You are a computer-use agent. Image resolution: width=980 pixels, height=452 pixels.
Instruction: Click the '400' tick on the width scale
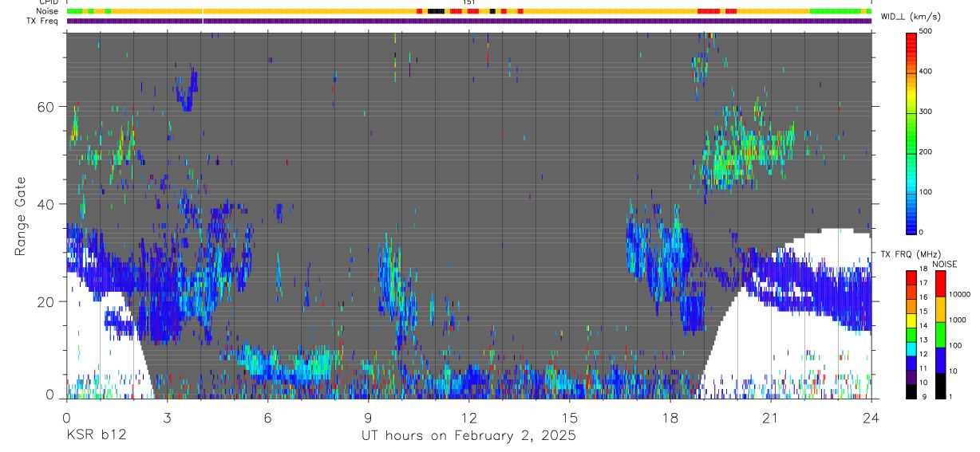[x=927, y=72]
